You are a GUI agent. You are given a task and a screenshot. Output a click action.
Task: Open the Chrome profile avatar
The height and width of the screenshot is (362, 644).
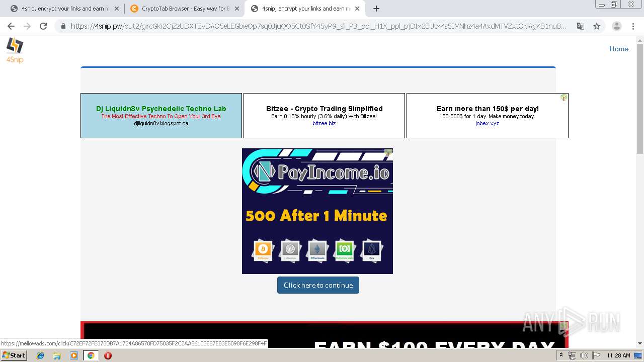coord(616,26)
